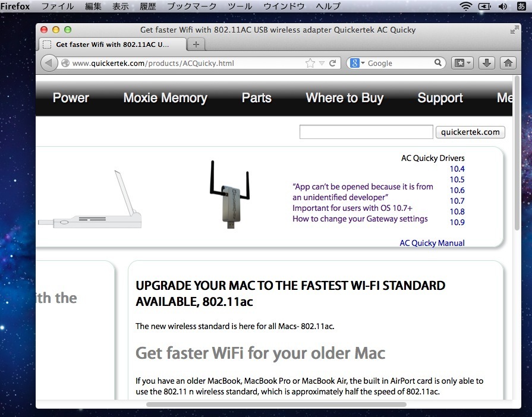Open the Wi-Fi status menu
532x417 pixels.
(465, 7)
